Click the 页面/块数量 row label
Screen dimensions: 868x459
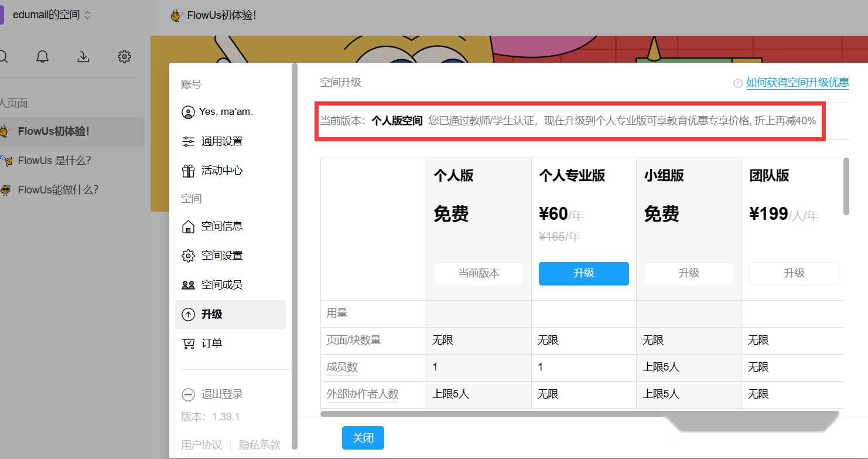click(x=354, y=340)
